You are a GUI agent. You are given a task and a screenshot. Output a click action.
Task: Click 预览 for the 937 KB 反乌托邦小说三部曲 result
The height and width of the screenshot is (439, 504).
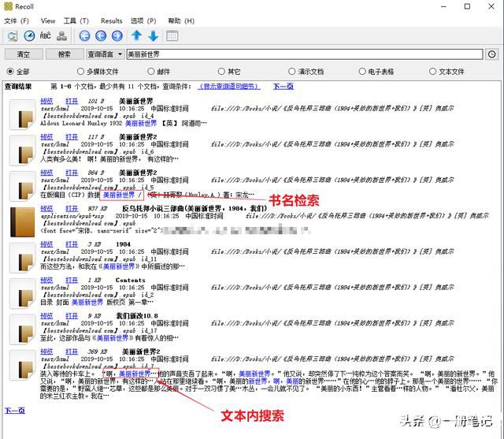(46, 208)
